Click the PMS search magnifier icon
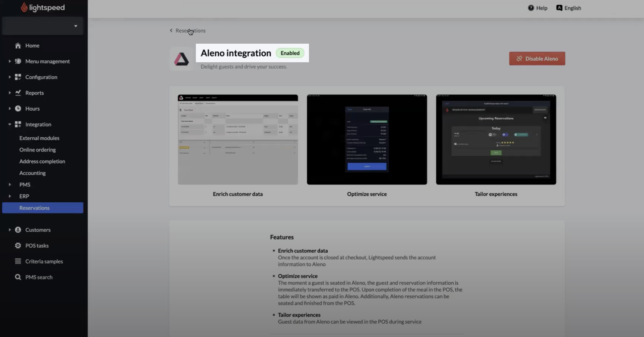 (18, 277)
